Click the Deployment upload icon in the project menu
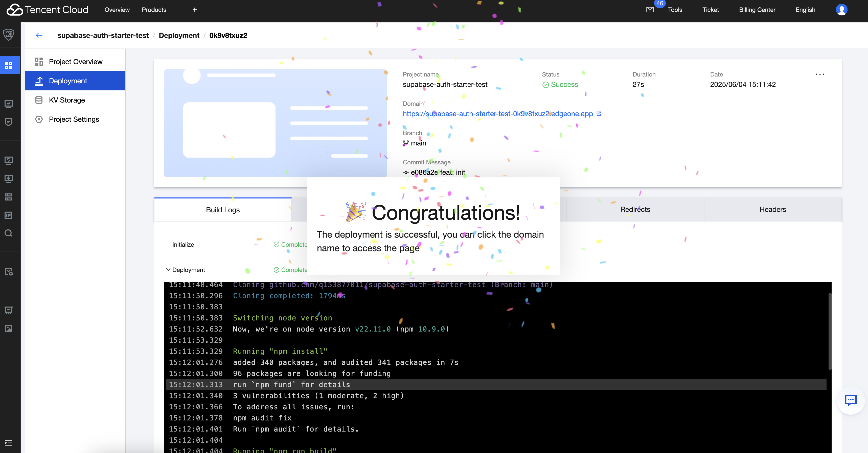The image size is (868, 453). 39,81
